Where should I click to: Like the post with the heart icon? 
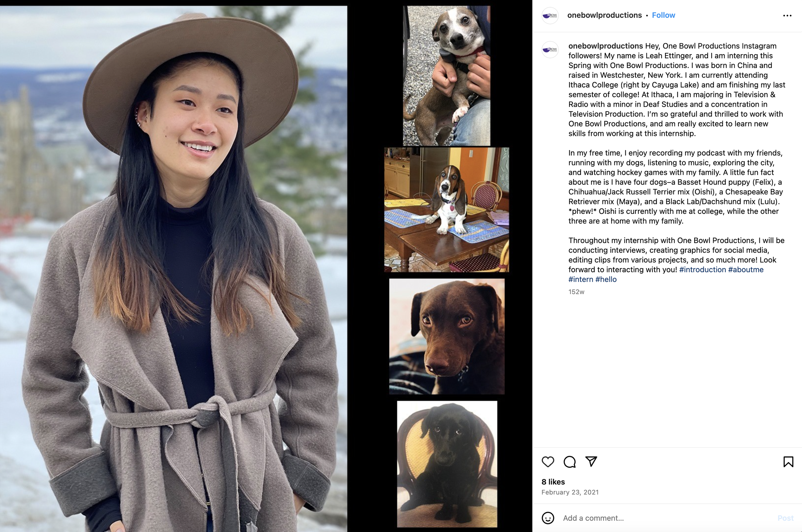pyautogui.click(x=548, y=462)
